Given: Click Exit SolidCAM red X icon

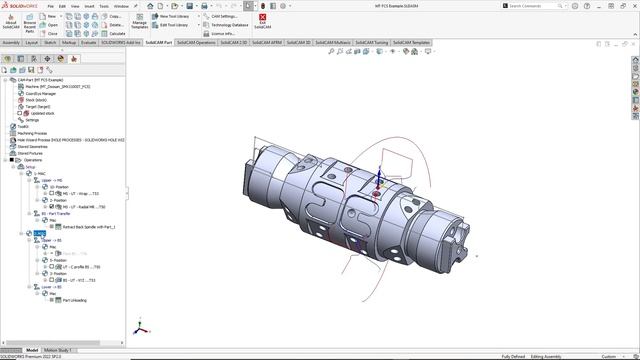Looking at the screenshot, I should [262, 17].
